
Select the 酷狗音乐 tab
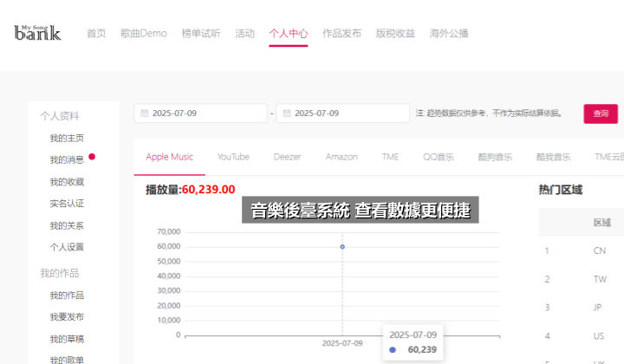click(495, 157)
